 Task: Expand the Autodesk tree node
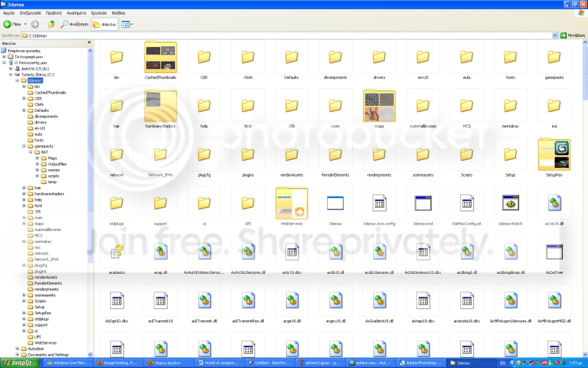(17, 349)
